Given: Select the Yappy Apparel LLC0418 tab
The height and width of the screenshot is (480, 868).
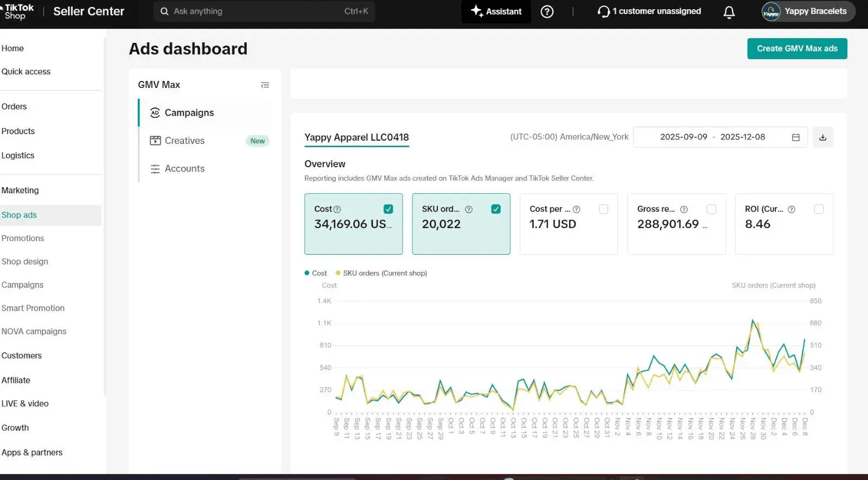Looking at the screenshot, I should pyautogui.click(x=356, y=137).
